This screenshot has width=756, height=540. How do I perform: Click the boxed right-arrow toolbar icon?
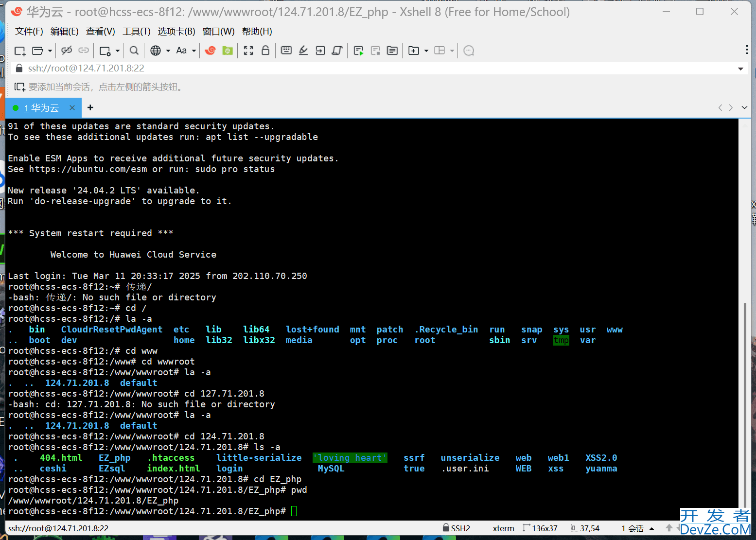tap(320, 50)
